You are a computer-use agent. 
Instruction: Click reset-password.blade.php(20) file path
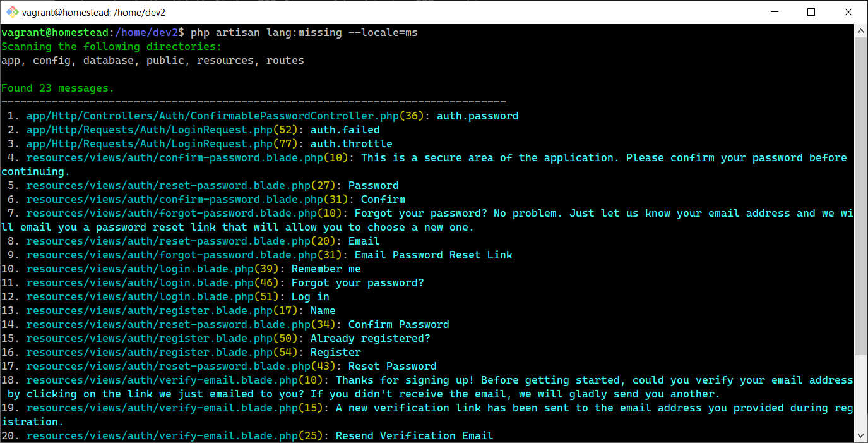(x=181, y=241)
